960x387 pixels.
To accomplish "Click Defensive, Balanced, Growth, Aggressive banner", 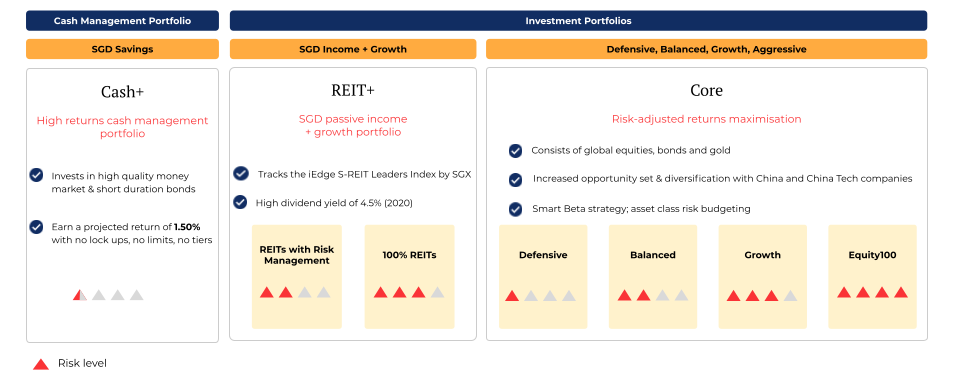I will 707,49.
